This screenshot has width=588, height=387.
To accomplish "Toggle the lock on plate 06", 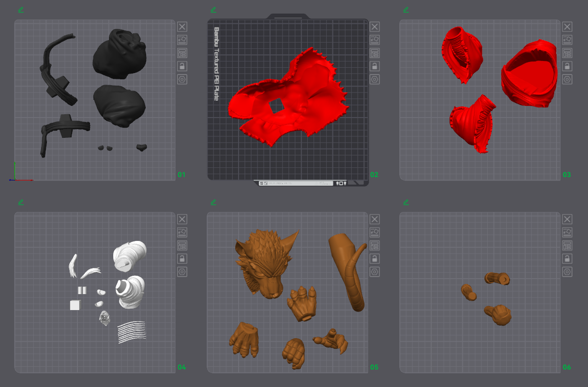I will coord(567,258).
